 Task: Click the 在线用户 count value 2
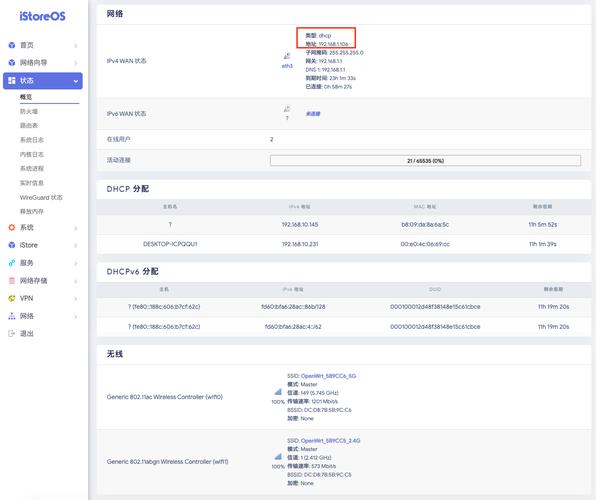272,140
